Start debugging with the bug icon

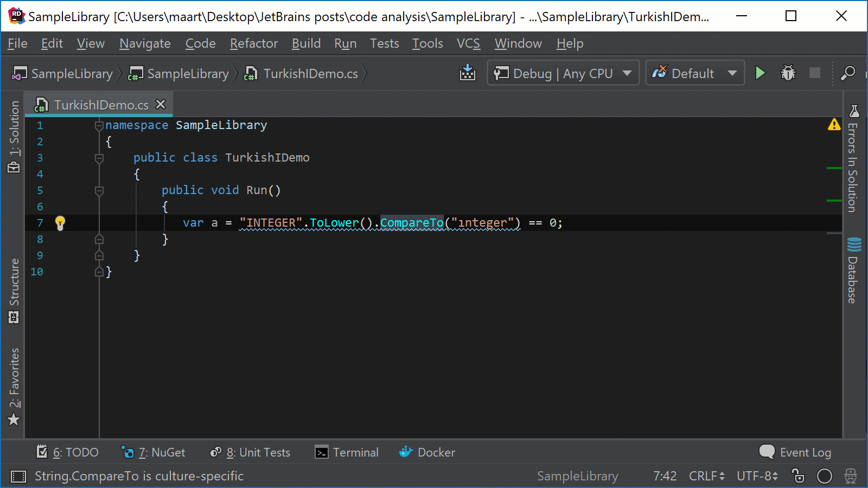tap(788, 73)
